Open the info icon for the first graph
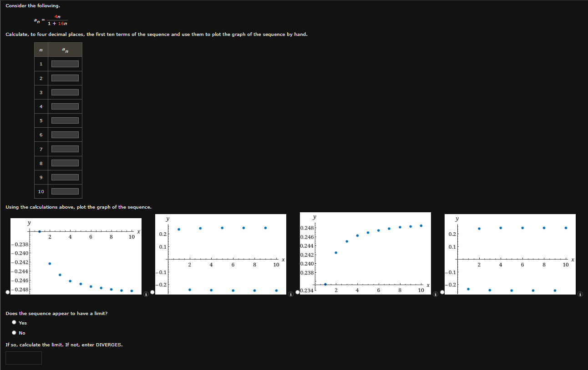588x370 pixels. pyautogui.click(x=146, y=295)
